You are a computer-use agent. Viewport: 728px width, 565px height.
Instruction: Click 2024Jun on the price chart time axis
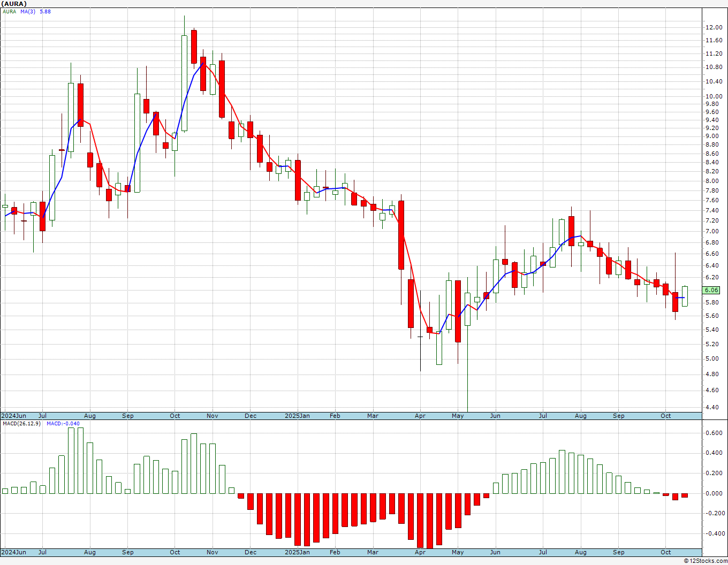(x=13, y=416)
